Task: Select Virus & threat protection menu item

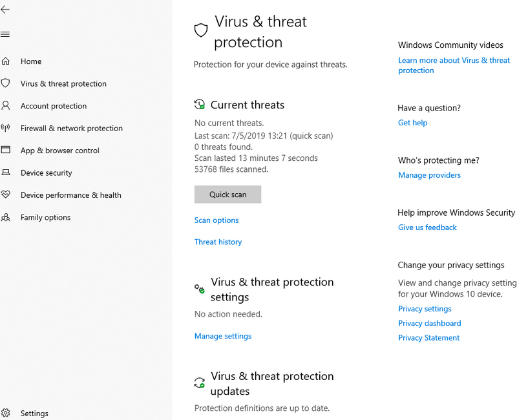Action: pos(63,84)
